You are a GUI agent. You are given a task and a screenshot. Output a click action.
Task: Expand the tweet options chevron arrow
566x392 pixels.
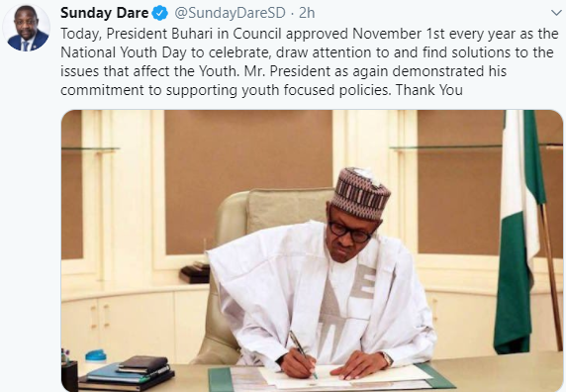[557, 13]
